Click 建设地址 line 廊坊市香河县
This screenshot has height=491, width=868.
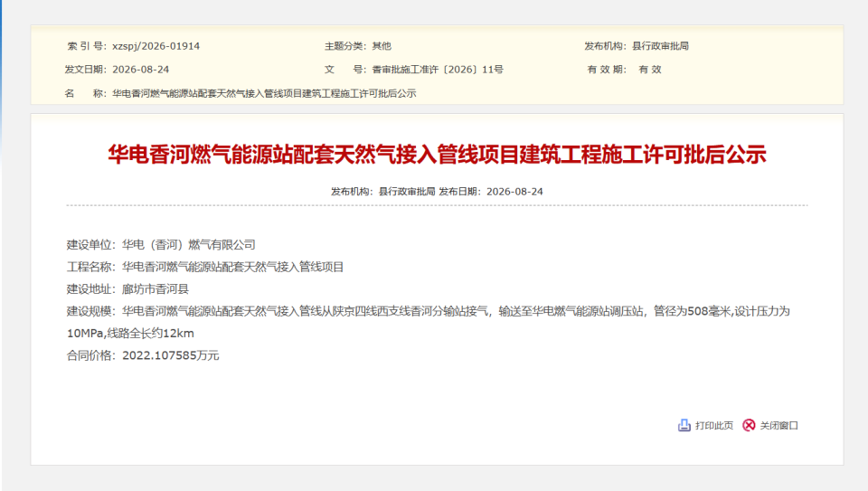127,289
